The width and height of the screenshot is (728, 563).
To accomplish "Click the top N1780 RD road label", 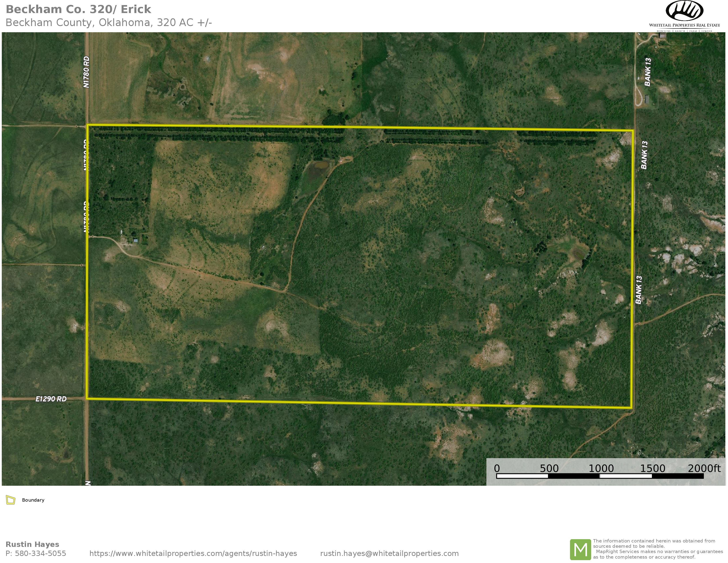I will point(87,72).
